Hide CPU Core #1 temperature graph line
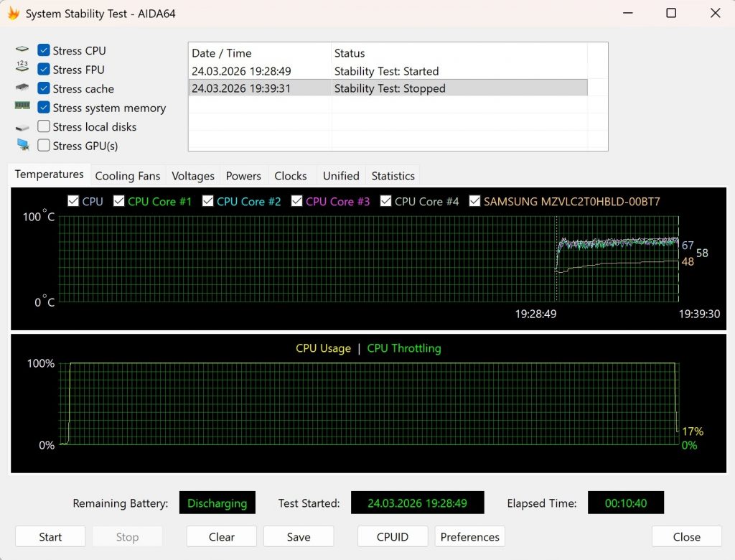 click(x=119, y=201)
